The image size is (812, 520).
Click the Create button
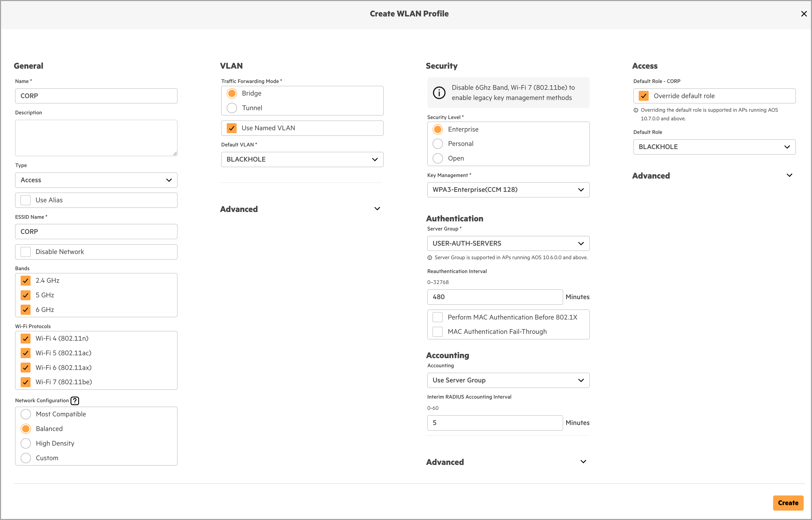[x=788, y=503]
